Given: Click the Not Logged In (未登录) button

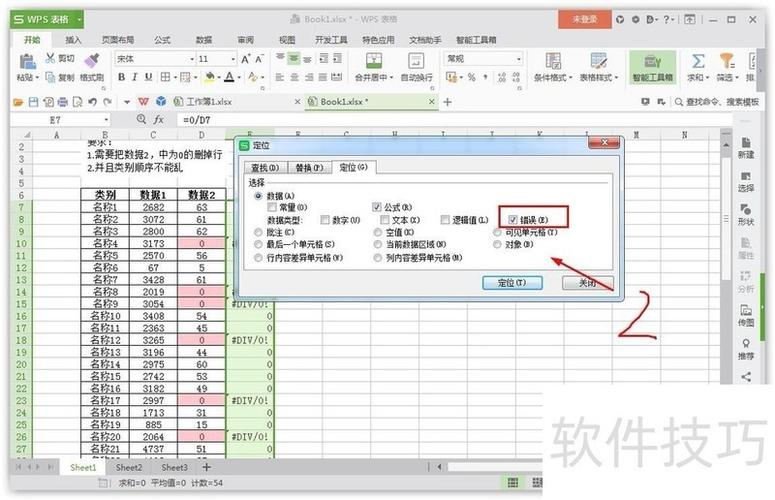Looking at the screenshot, I should [585, 20].
